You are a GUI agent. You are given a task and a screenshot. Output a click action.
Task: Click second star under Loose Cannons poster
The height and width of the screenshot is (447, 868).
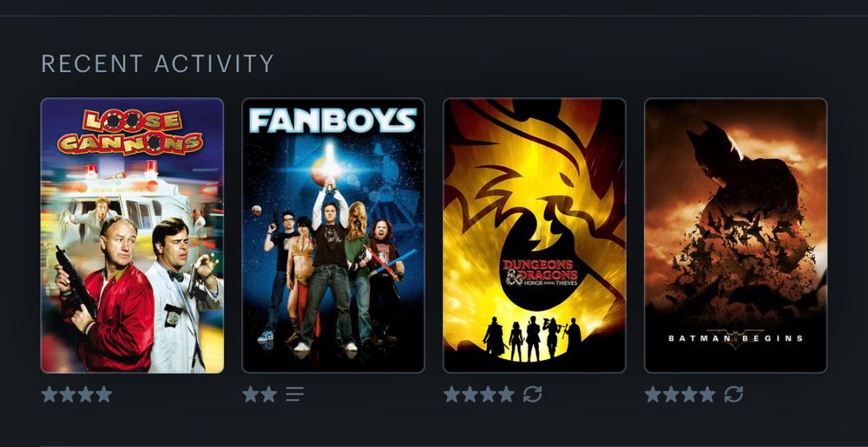[68, 394]
